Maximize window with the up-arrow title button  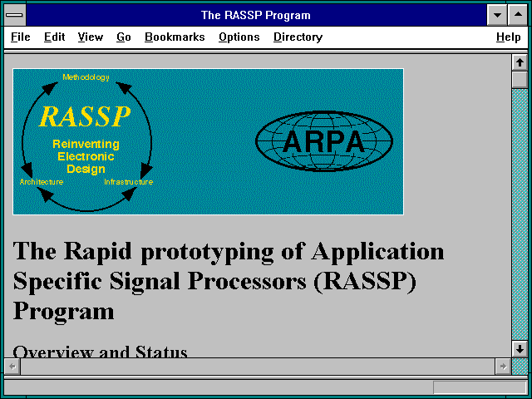[518, 15]
